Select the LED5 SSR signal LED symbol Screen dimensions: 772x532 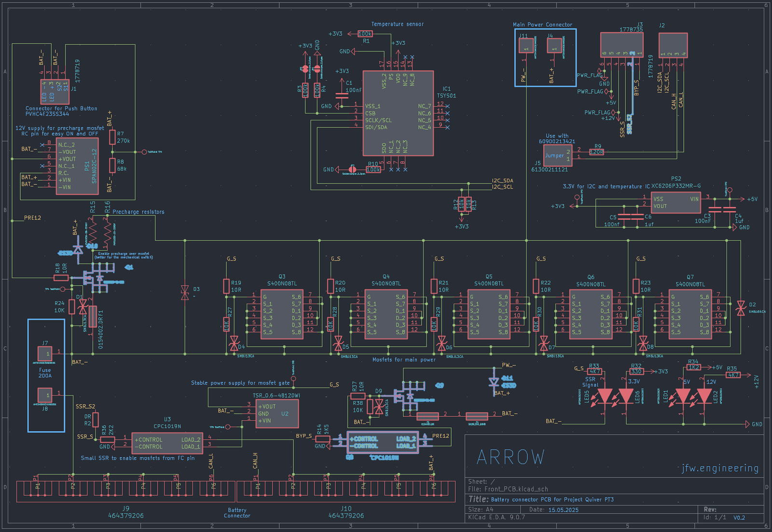click(x=605, y=396)
